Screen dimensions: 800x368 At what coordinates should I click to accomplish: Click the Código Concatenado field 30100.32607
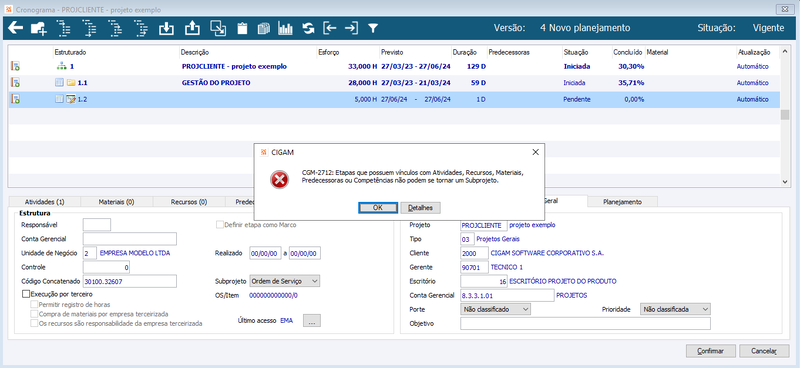coord(130,281)
